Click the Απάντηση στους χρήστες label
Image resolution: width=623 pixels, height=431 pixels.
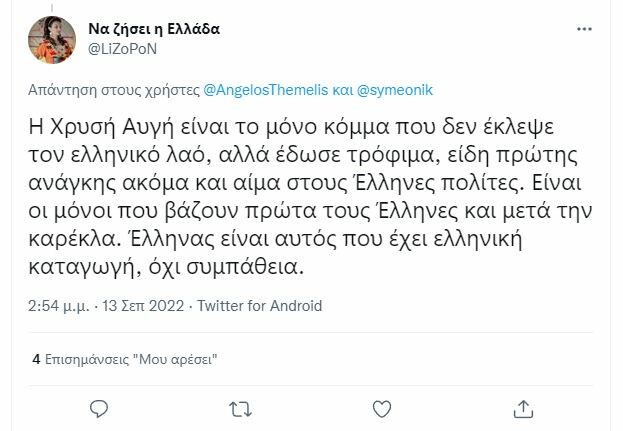click(x=115, y=91)
